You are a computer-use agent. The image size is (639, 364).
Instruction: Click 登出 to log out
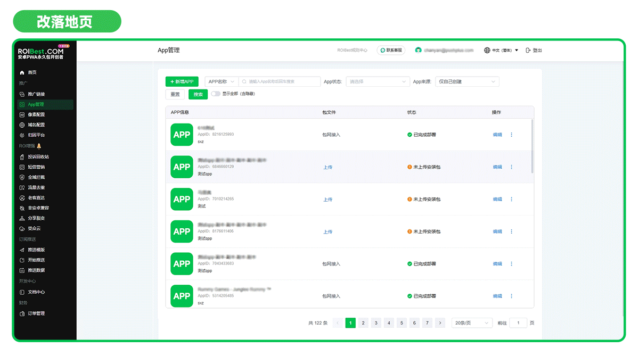click(534, 50)
